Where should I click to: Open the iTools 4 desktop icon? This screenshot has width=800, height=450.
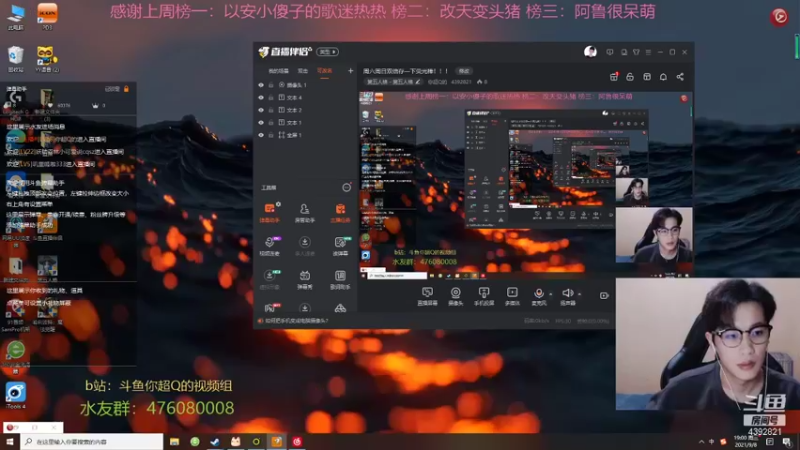click(x=15, y=396)
